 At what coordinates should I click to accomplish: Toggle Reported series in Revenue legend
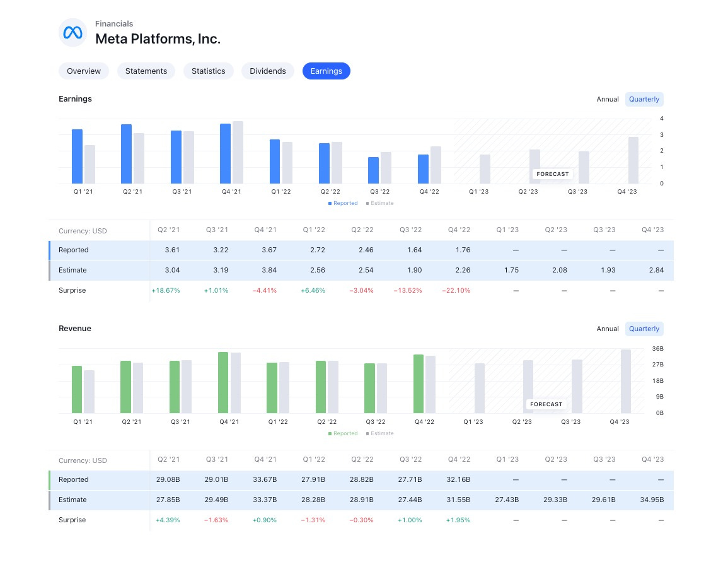343,433
